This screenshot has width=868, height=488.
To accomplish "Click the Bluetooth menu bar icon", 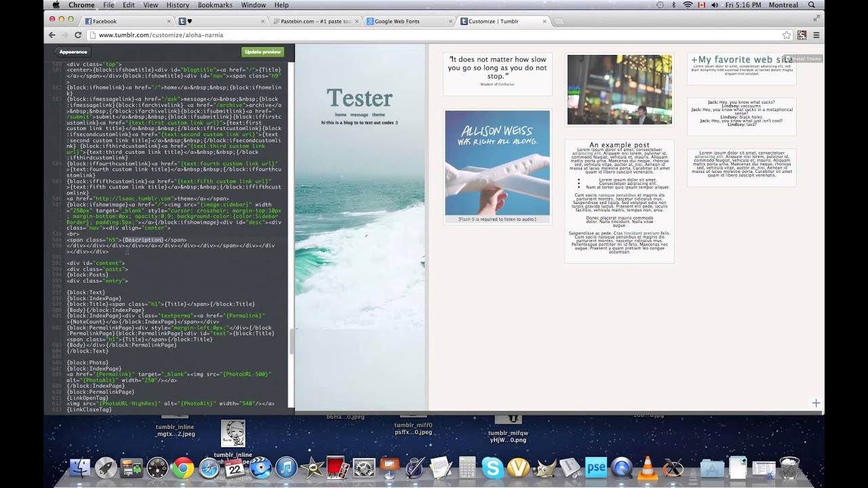I will point(673,5).
